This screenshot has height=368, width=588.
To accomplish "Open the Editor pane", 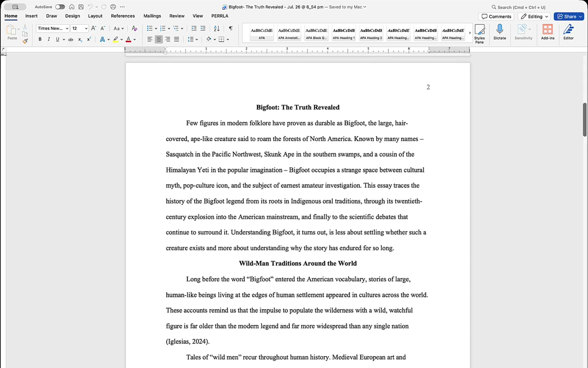I will 568,32.
